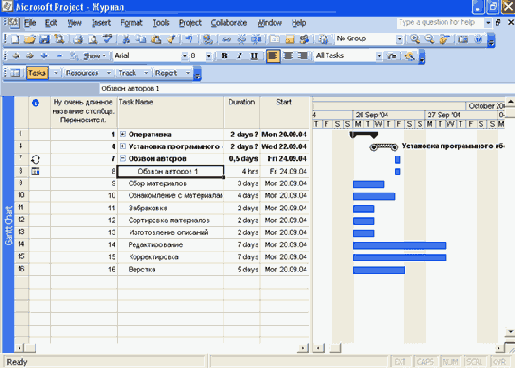This screenshot has width=515, height=368.
Task: Click the Save icon in the toolbar
Action: click(x=44, y=39)
